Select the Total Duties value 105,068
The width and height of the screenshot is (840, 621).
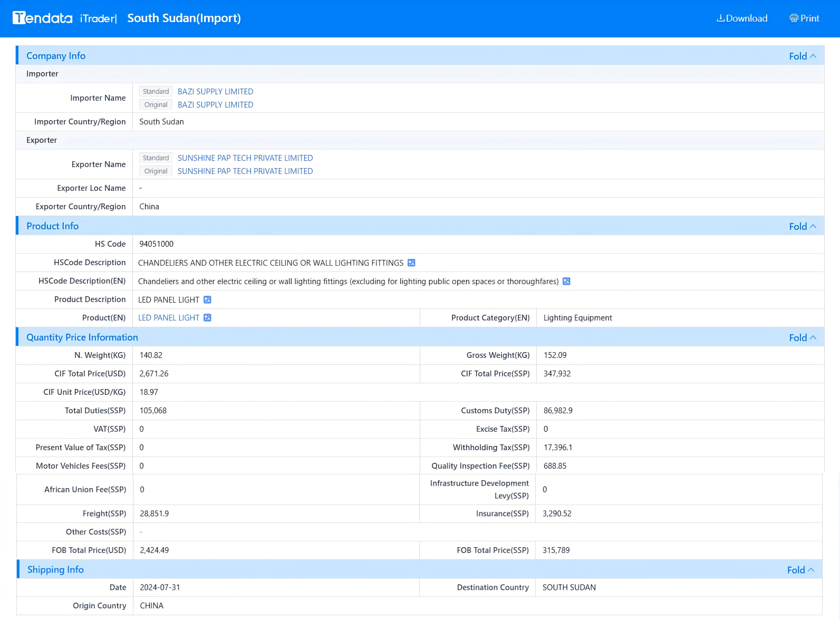(153, 410)
